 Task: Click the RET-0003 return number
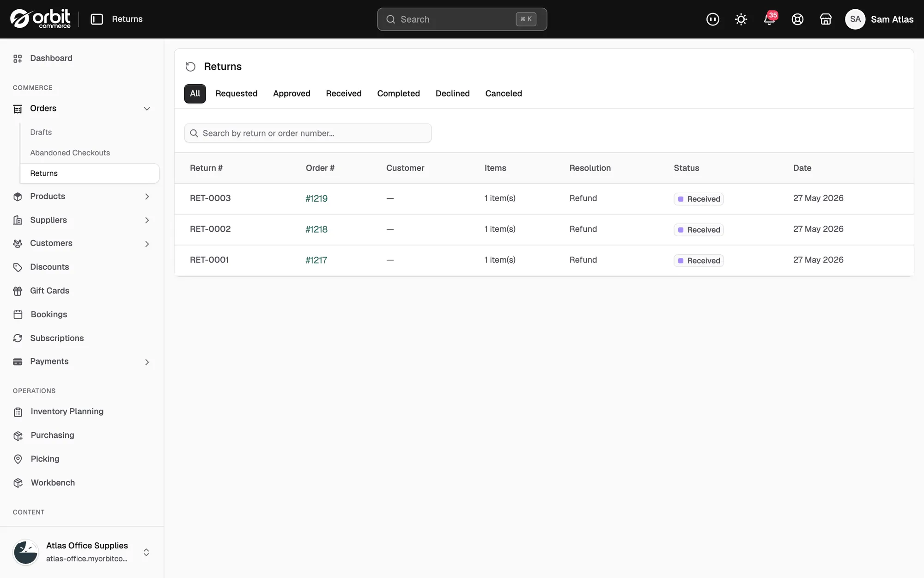click(210, 198)
